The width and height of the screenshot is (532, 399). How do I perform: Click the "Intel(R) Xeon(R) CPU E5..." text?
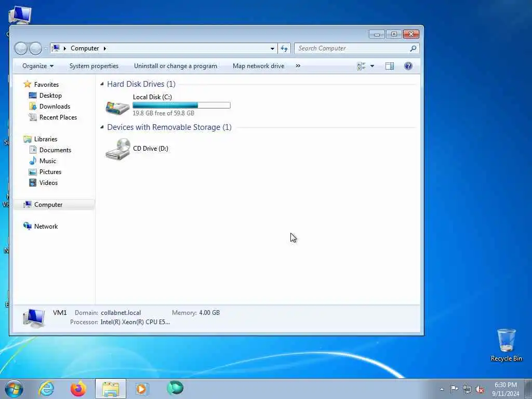coord(135,322)
